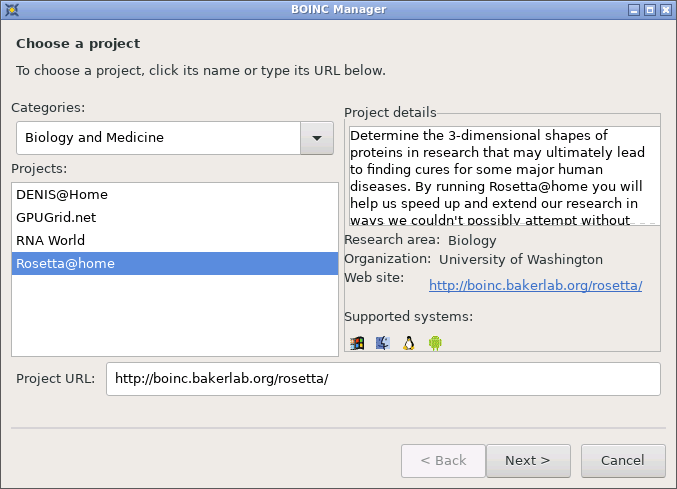Close the BOINC Manager window
Viewport: 677px width, 489px height.
(x=666, y=10)
